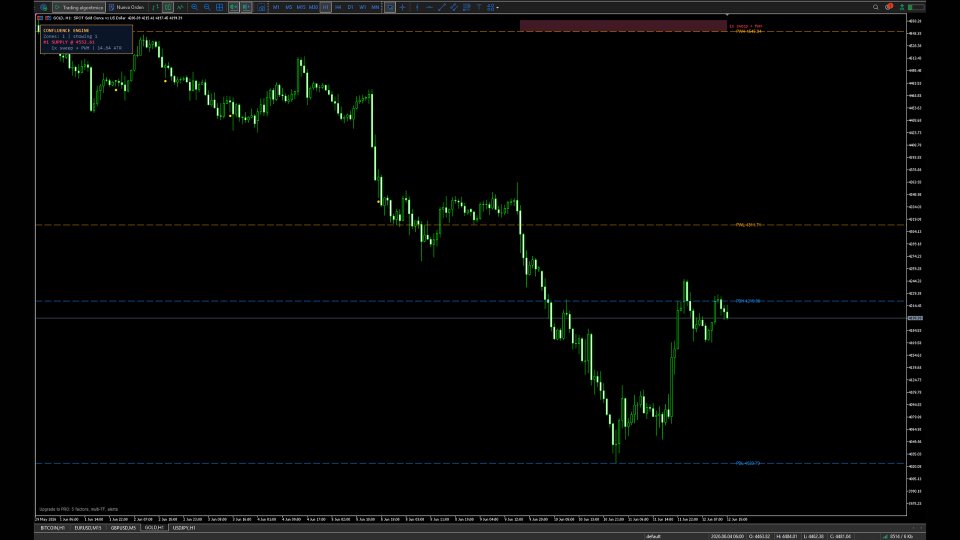Viewport: 960px width, 540px height.
Task: Open notifications with red badge
Action: coord(888,7)
